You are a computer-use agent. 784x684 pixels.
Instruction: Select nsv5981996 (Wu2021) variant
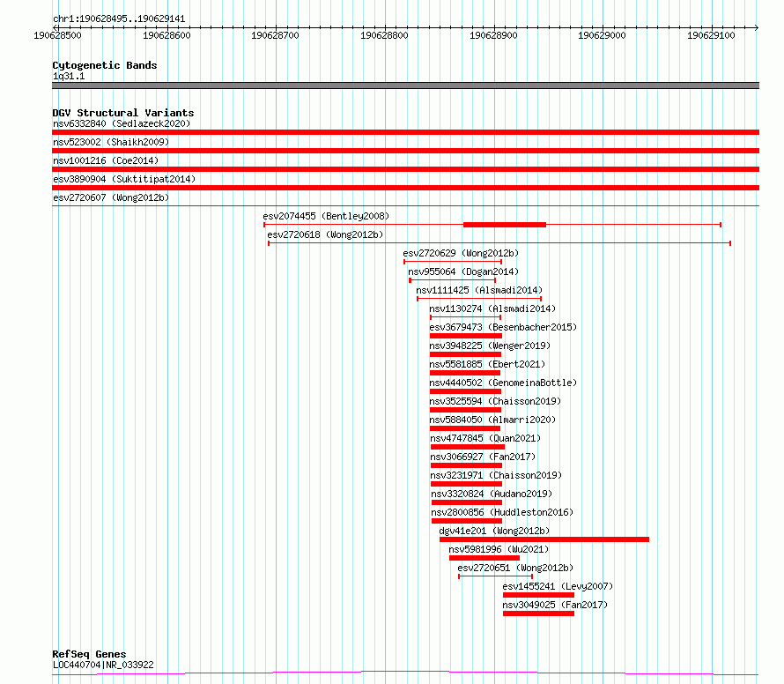499,549
